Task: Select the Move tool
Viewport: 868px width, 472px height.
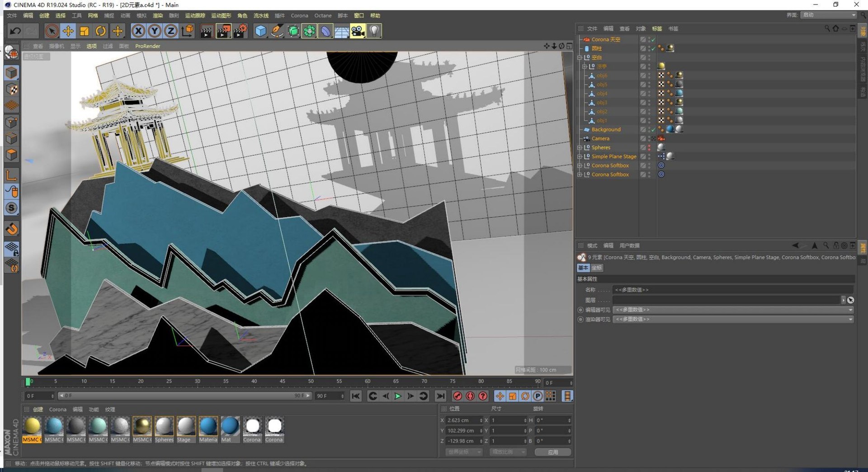Action: pos(68,31)
